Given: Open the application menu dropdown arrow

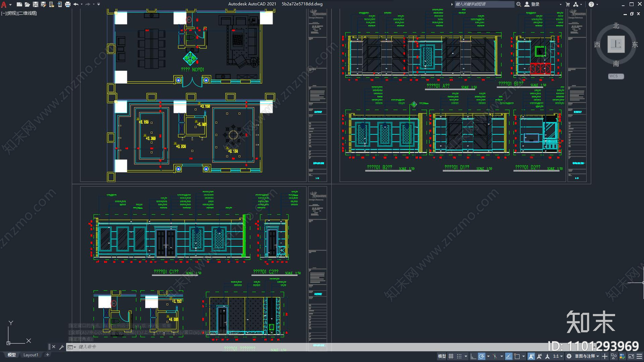Looking at the screenshot, I should pos(10,4).
